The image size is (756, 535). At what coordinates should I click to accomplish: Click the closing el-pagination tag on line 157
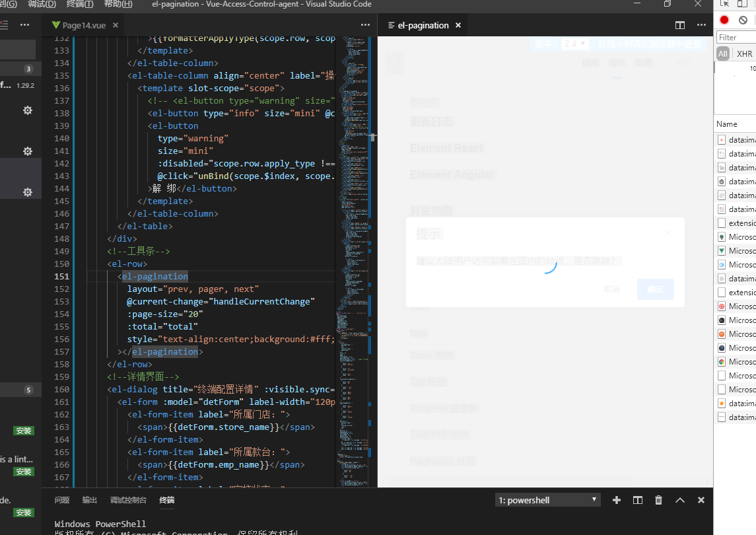point(165,351)
